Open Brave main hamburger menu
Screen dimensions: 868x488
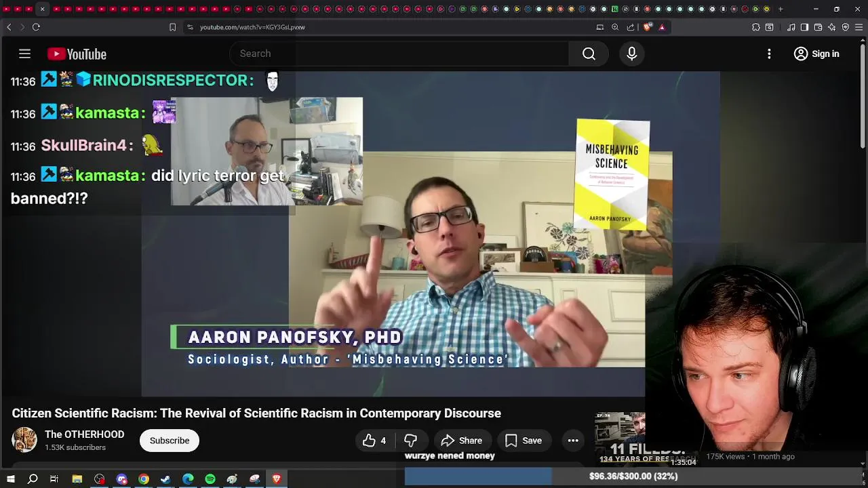859,27
